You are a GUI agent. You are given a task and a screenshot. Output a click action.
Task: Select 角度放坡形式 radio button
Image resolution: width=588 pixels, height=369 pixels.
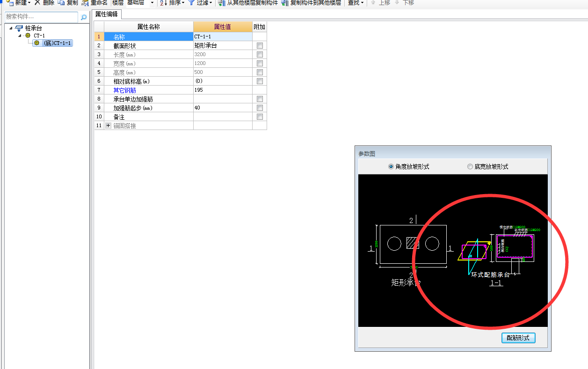[x=391, y=166]
